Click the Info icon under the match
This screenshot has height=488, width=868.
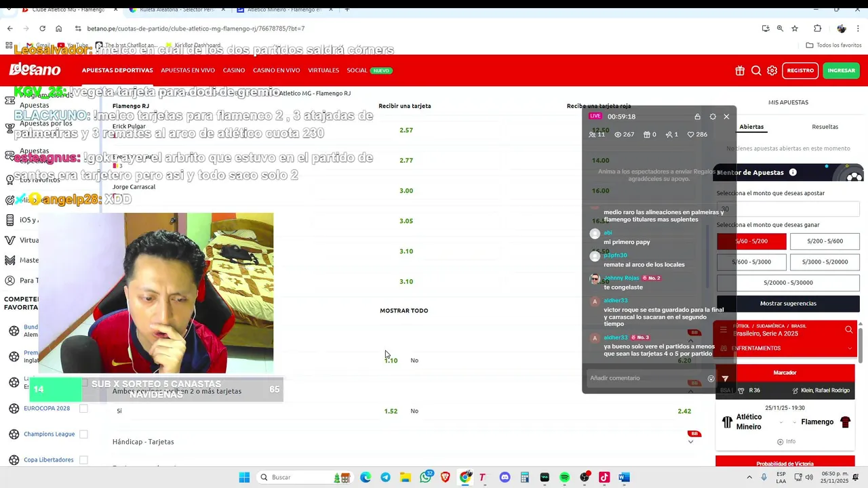(787, 441)
